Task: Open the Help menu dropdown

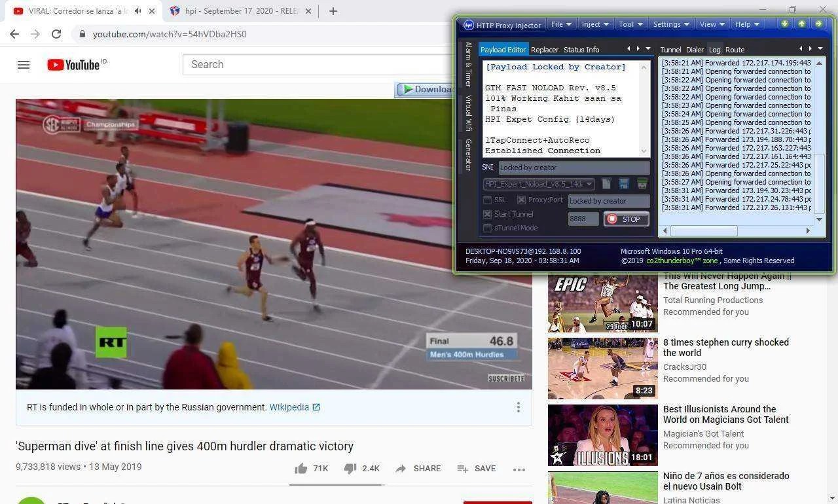Action: point(747,24)
